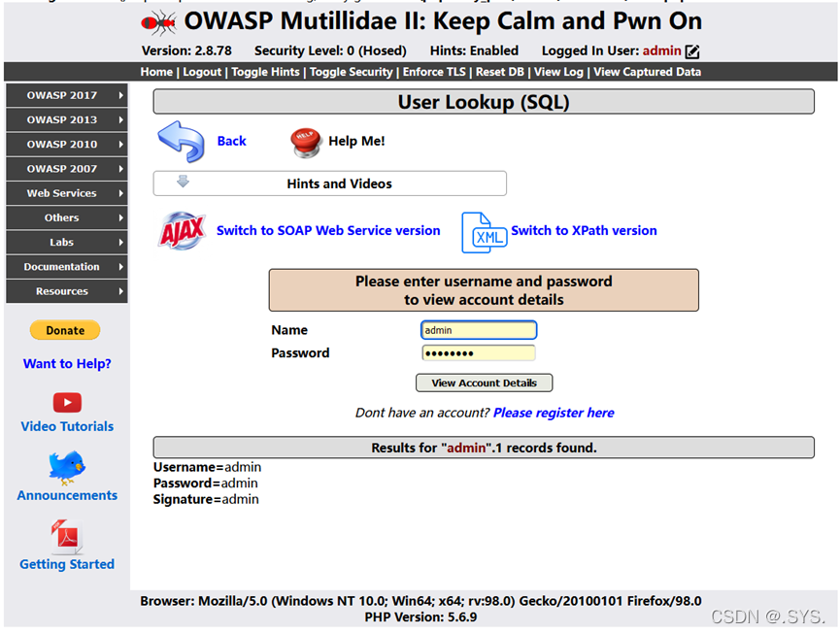Image resolution: width=840 pixels, height=633 pixels.
Task: Go to Home in top navigation
Action: tap(156, 72)
